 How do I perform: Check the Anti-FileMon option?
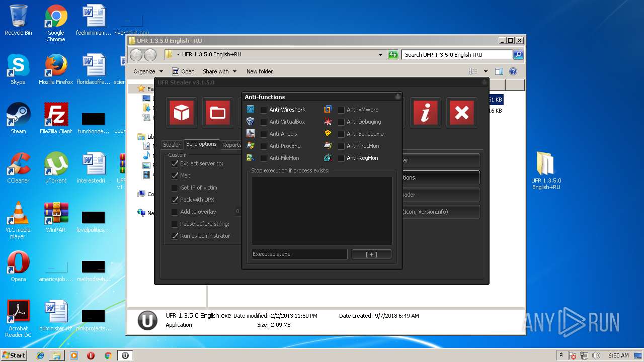(264, 158)
